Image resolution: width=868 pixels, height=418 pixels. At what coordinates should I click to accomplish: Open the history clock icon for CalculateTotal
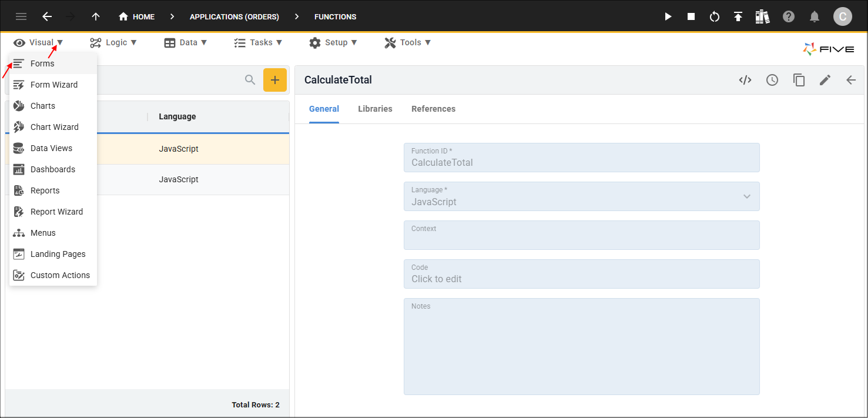point(772,80)
